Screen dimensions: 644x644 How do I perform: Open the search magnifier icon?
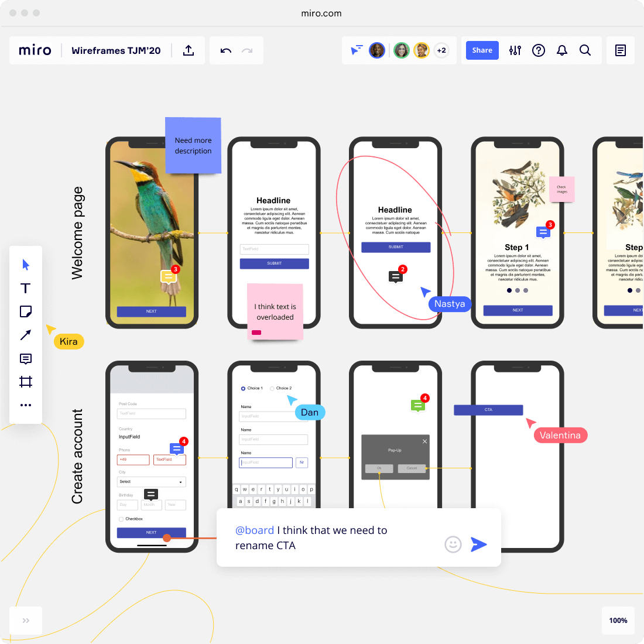[x=585, y=50]
